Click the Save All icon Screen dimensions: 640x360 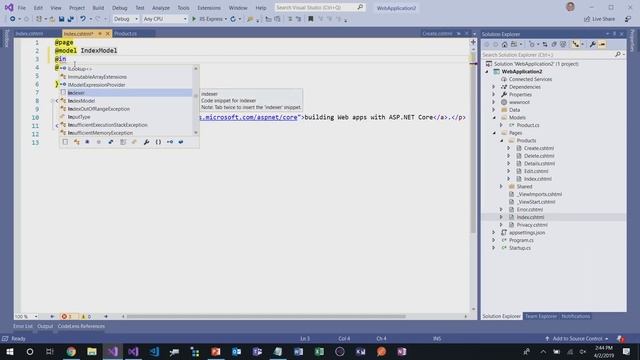click(x=70, y=19)
